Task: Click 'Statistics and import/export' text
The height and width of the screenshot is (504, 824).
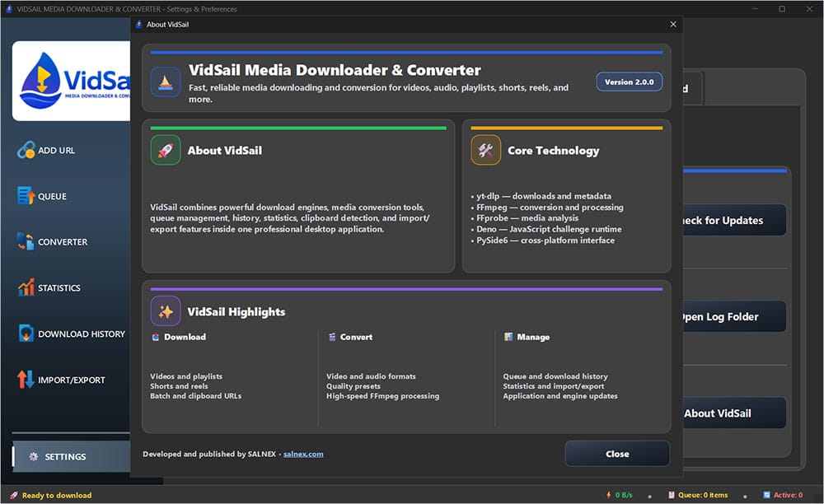Action: pos(554,386)
